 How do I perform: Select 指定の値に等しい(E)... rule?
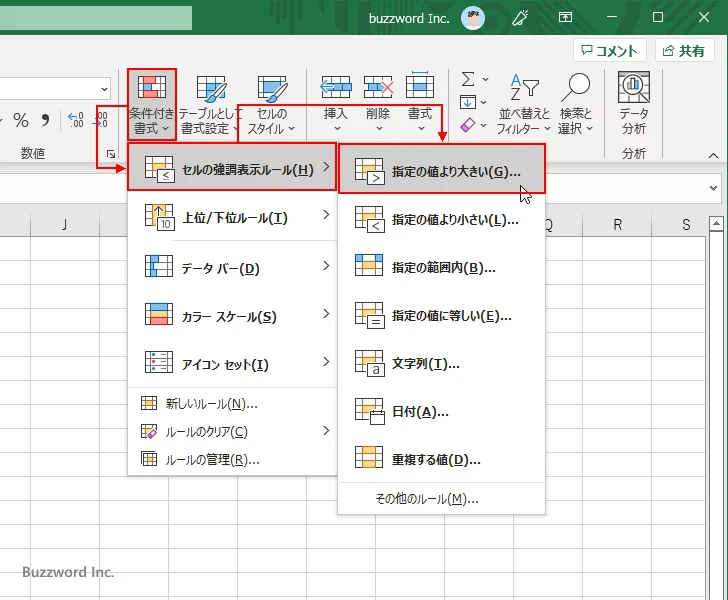tap(442, 315)
